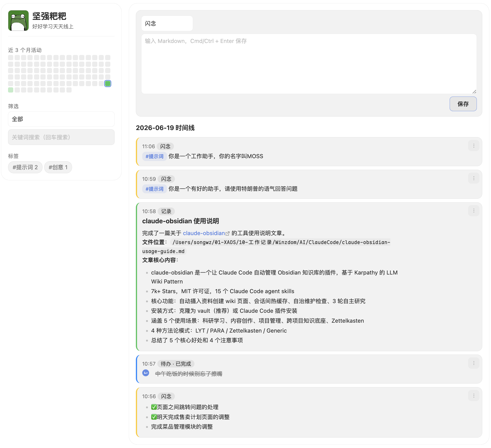491x448 pixels.
Task: Click the bullet 4 种方法论模式
Action: tap(219, 330)
